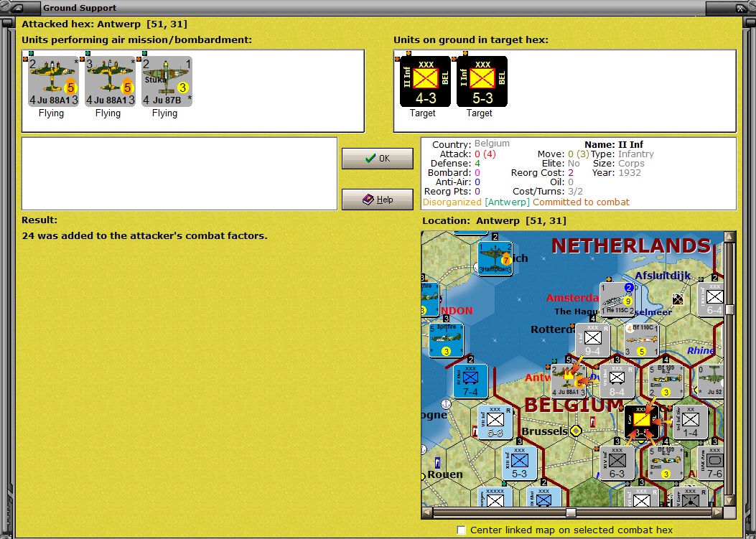Viewport: 756px width, 539px height.
Task: Click the 'Disorganized' status text
Action: [452, 202]
